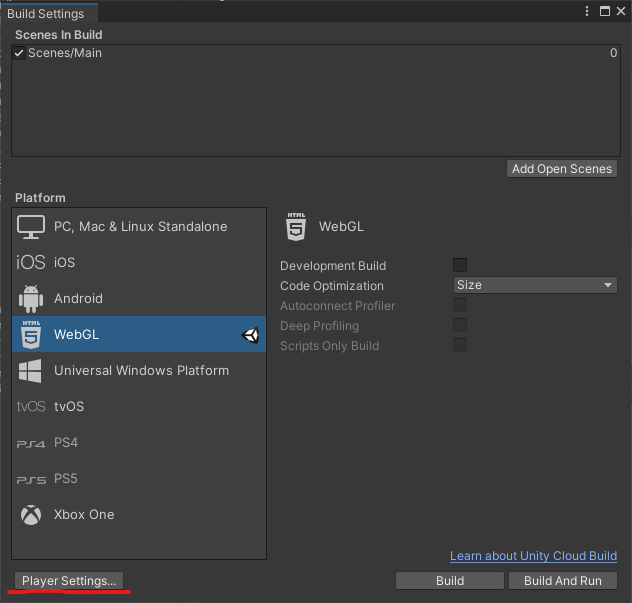Click the HTML5 icon in WebGL row

coord(31,335)
